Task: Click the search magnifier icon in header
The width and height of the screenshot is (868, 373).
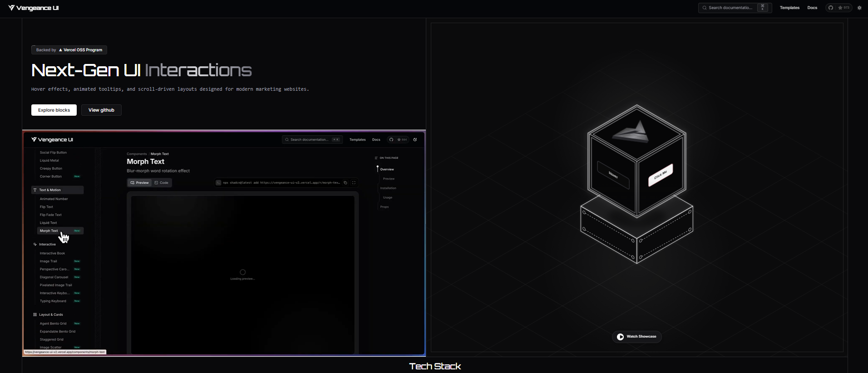Action: [x=705, y=8]
